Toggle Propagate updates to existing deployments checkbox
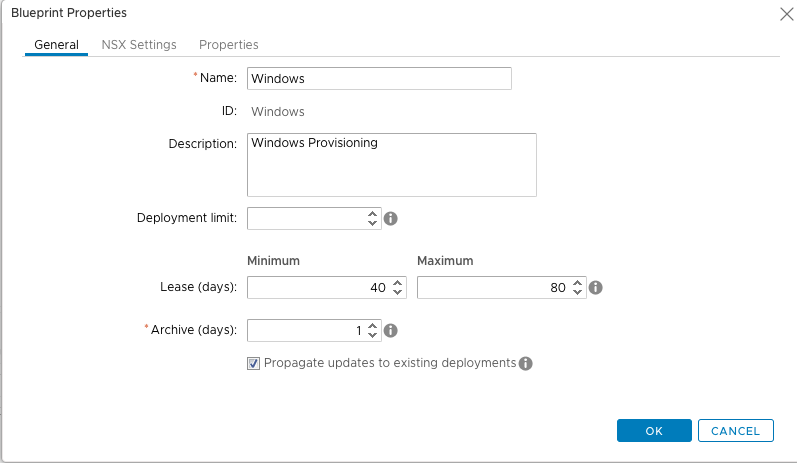This screenshot has width=797, height=463. click(x=253, y=363)
